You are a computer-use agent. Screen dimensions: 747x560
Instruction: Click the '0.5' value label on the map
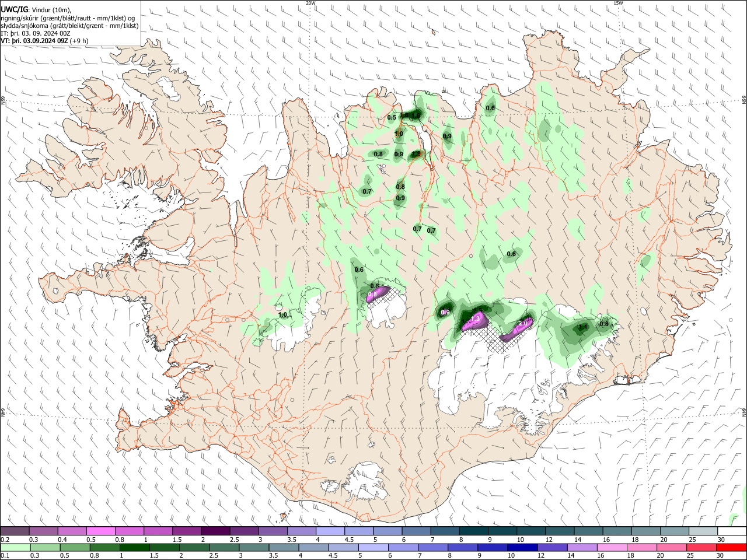[392, 118]
